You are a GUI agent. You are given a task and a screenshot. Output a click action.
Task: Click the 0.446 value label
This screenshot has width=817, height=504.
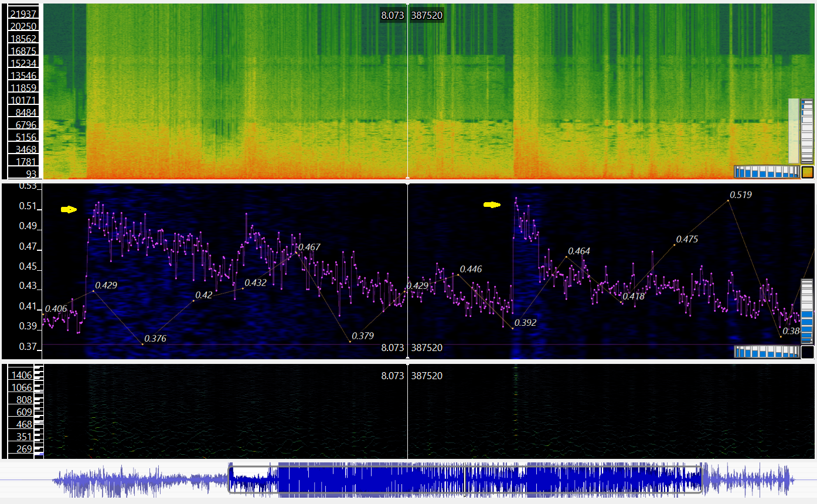[x=471, y=269]
